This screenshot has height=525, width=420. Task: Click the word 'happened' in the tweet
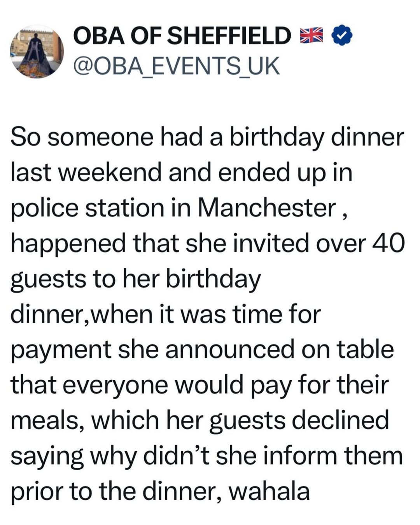pyautogui.click(x=68, y=244)
